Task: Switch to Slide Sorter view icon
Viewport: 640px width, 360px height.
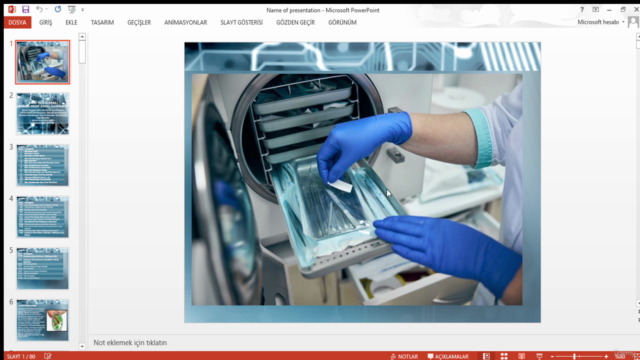Action: (x=504, y=356)
